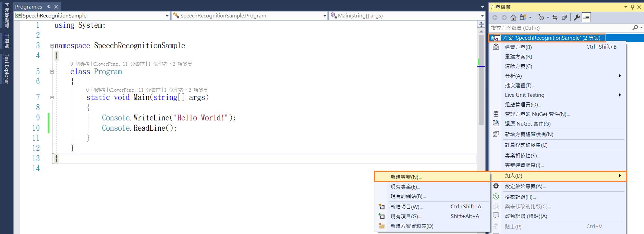Open 組態管理員(O)... menu entry
The width and height of the screenshot is (644, 234).
point(557,104)
